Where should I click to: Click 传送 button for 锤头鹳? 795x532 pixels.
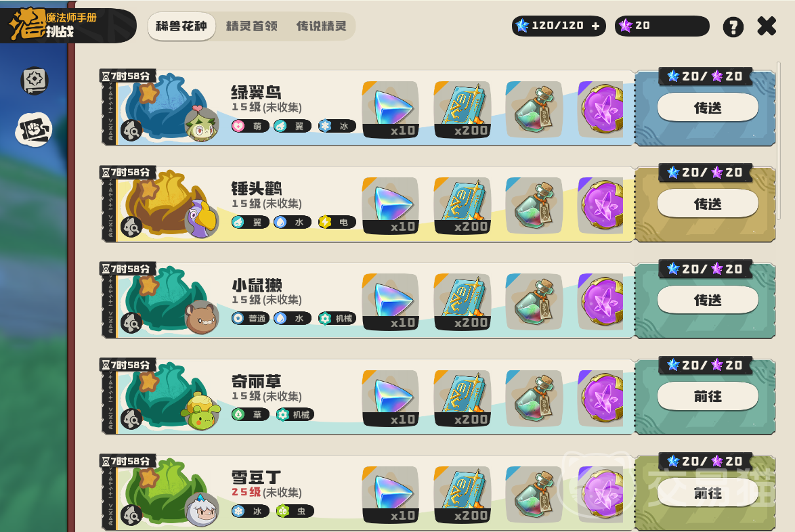[x=708, y=204]
